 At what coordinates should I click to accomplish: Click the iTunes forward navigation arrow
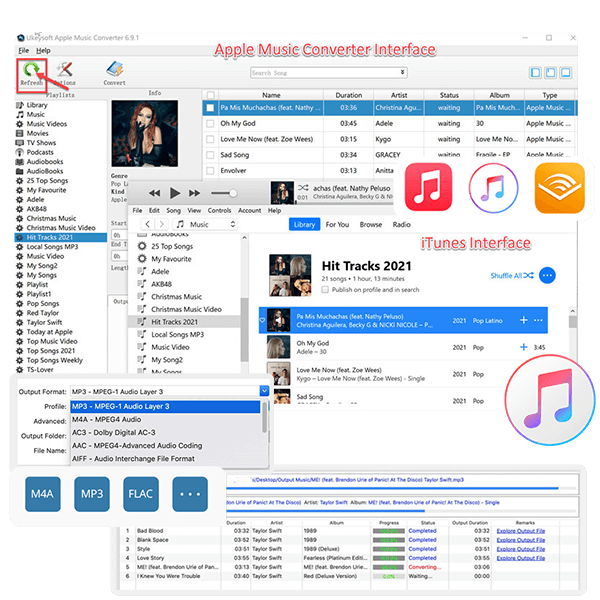pos(162,224)
